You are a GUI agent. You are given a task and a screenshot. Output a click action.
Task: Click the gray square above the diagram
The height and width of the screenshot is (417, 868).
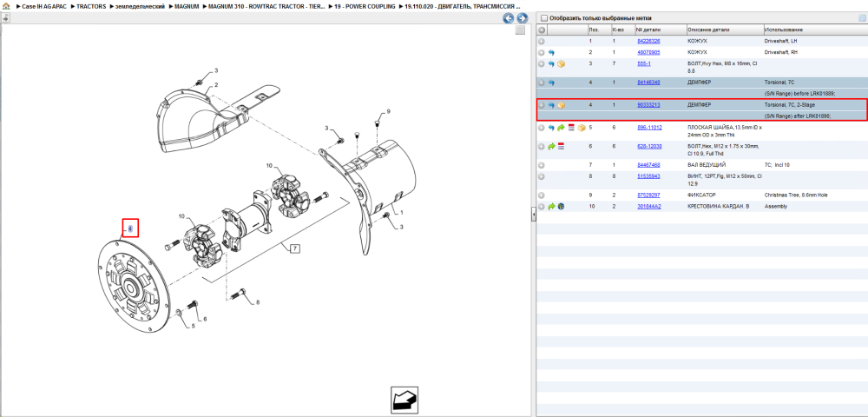click(520, 30)
